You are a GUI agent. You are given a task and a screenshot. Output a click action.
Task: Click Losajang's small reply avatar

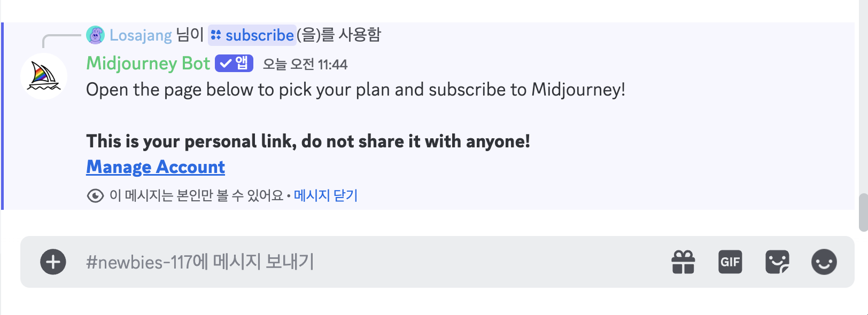[x=95, y=35]
